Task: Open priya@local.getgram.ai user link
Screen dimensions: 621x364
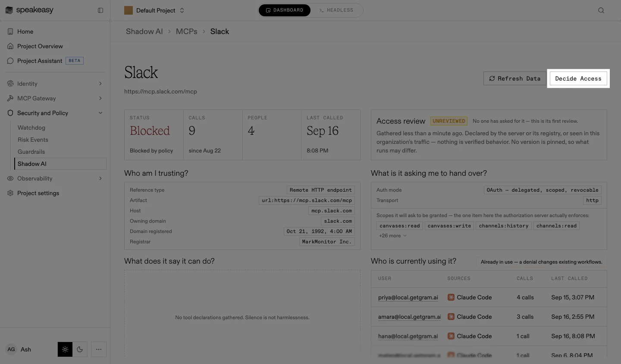Action: point(408,297)
